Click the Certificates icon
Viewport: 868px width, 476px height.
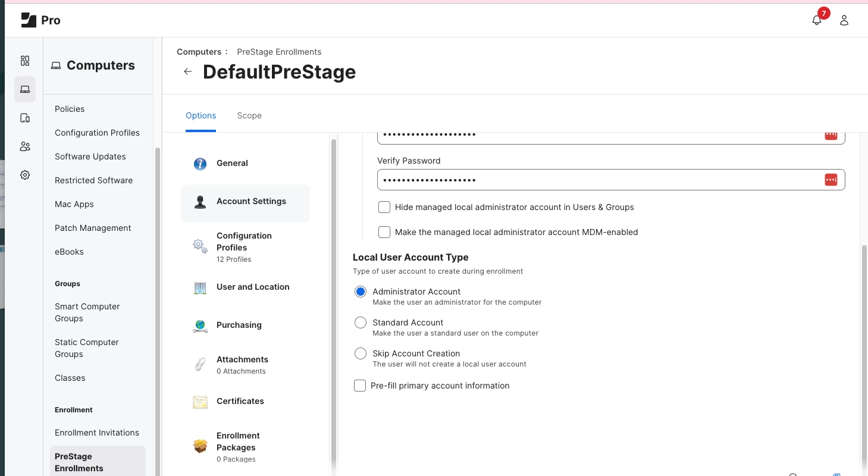tap(200, 402)
